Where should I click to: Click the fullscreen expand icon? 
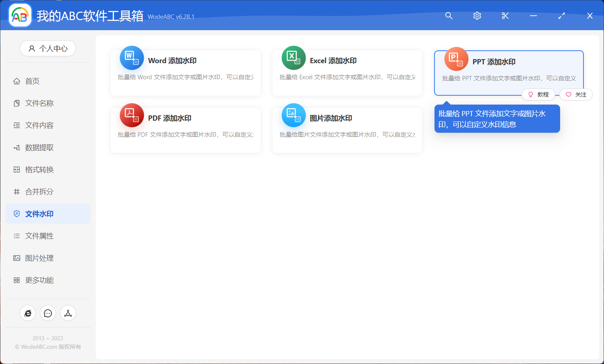561,16
